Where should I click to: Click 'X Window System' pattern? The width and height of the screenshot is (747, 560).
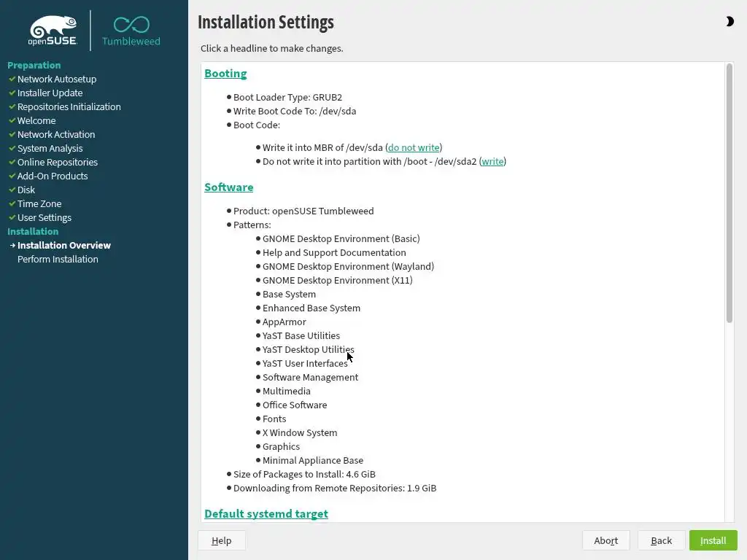coord(300,432)
